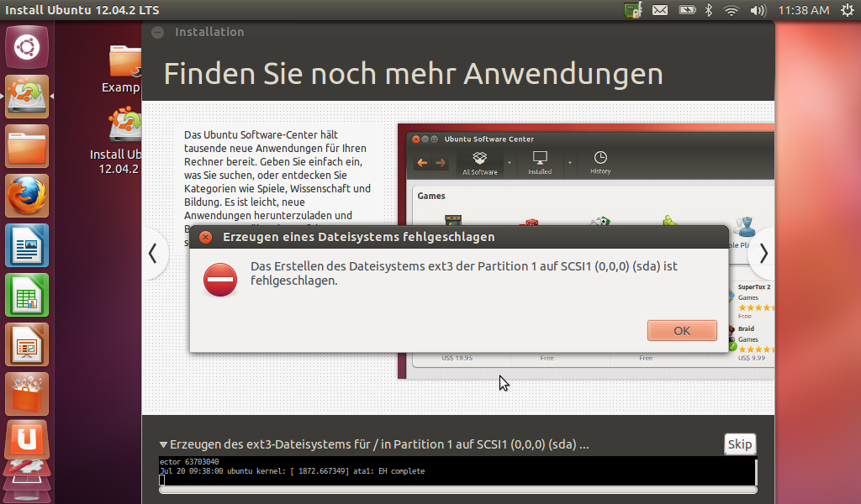Click the installation progress bar
This screenshot has width=861, height=504.
coord(457,490)
